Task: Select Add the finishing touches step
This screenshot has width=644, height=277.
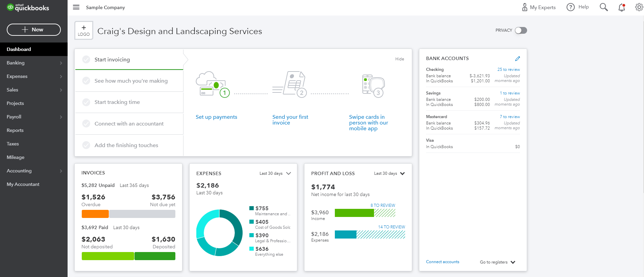Action: coord(129,145)
